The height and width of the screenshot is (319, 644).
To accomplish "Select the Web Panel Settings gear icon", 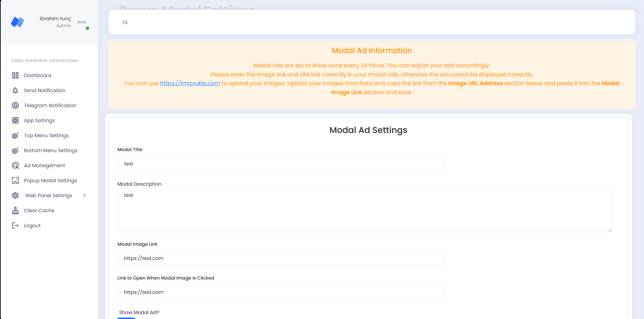I will click(x=15, y=195).
